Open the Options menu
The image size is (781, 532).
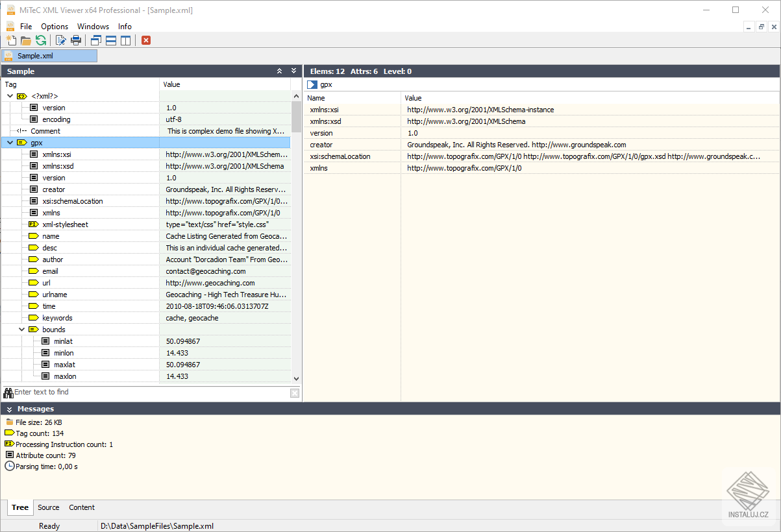pyautogui.click(x=55, y=27)
